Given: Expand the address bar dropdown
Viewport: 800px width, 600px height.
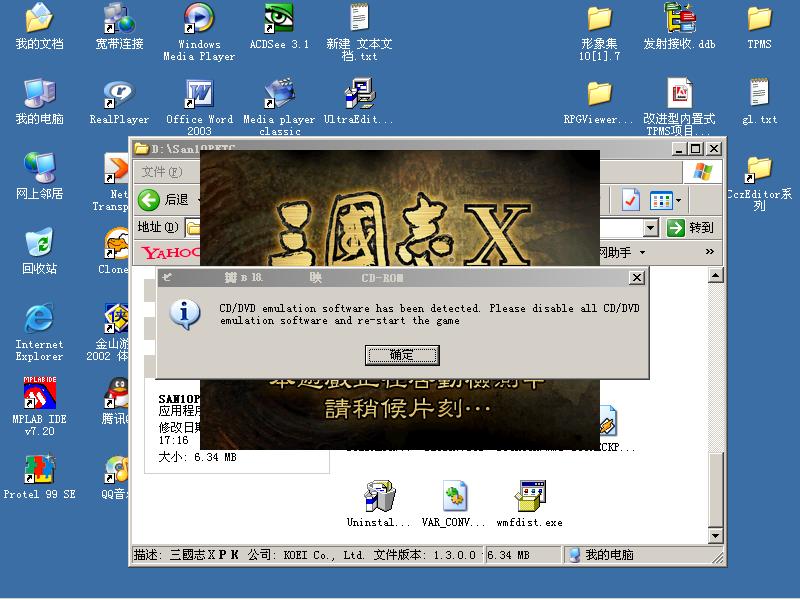Looking at the screenshot, I should click(x=651, y=228).
